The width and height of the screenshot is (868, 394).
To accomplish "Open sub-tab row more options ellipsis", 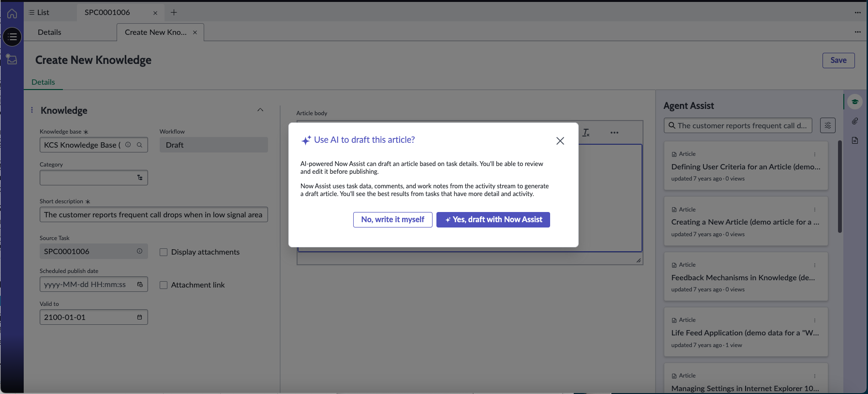I will pyautogui.click(x=858, y=32).
